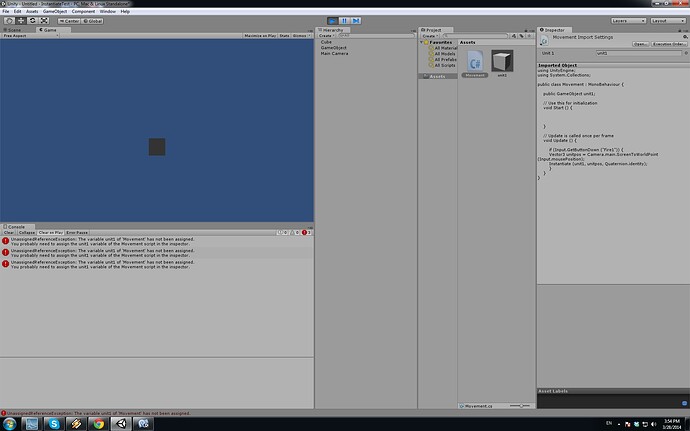690x431 pixels.
Task: Open Inspector help/settings icon
Action: point(685,37)
